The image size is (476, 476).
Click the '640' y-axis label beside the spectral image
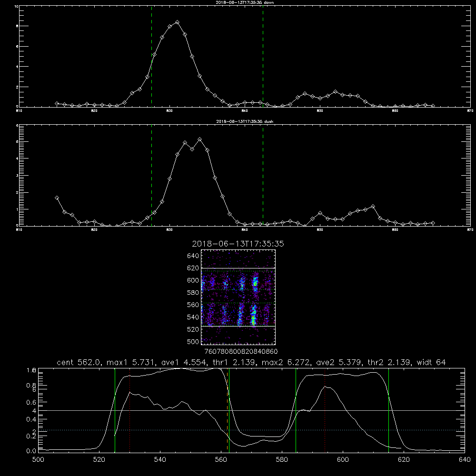tap(193, 256)
